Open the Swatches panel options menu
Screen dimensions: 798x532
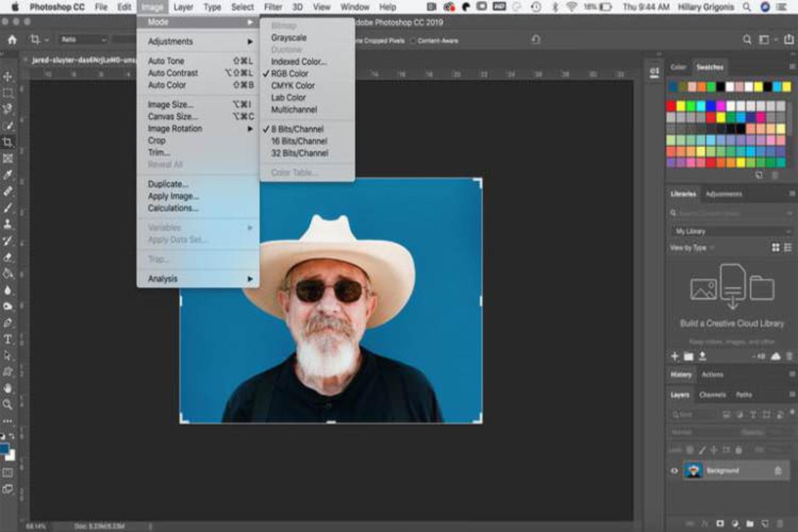pos(792,66)
